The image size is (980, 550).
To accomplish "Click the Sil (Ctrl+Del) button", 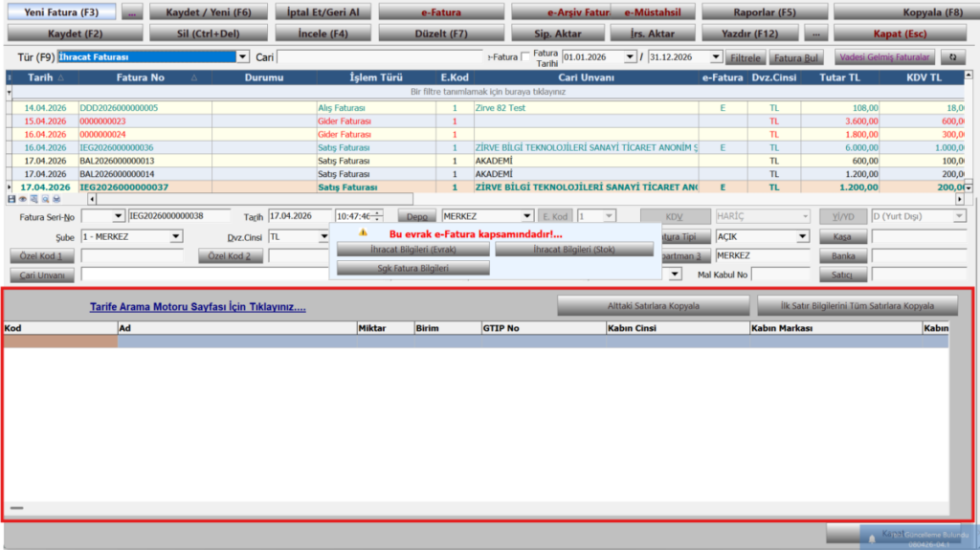I will pos(208,33).
